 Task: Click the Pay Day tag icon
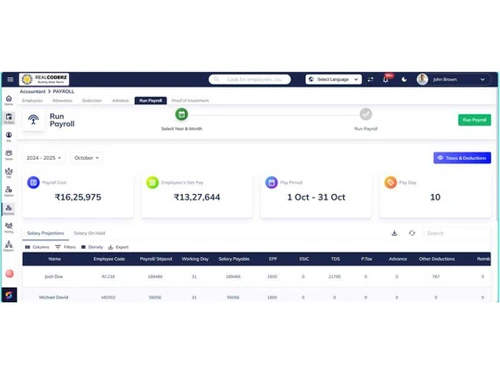tap(391, 182)
